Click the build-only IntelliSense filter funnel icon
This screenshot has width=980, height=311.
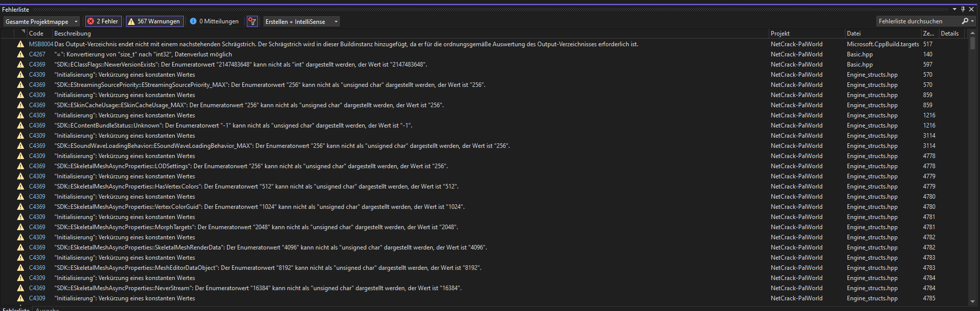pyautogui.click(x=252, y=21)
